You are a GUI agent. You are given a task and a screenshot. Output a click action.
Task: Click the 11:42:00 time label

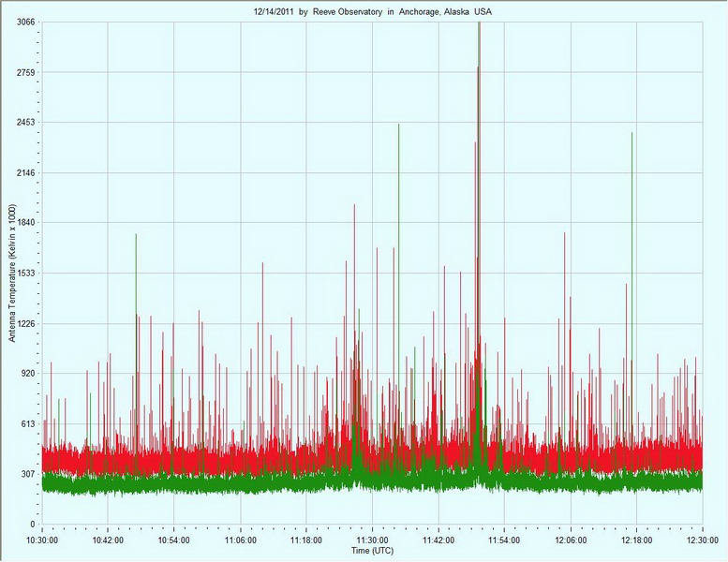(438, 540)
